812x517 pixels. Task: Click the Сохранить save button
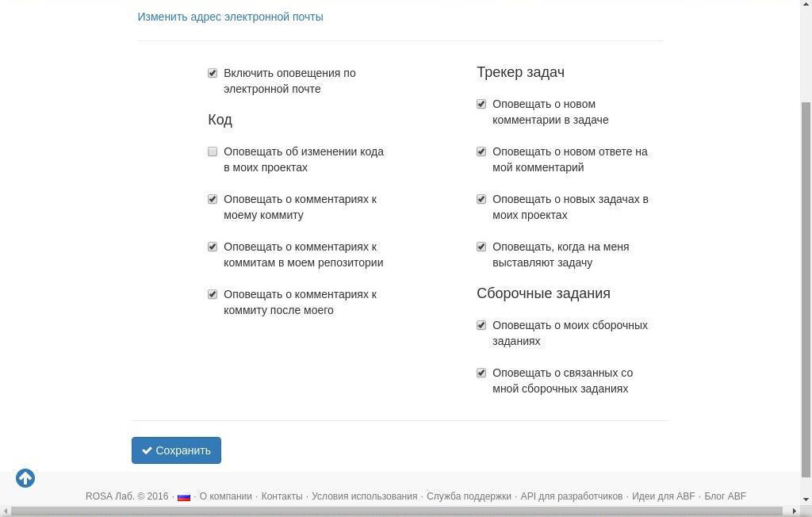click(x=176, y=450)
